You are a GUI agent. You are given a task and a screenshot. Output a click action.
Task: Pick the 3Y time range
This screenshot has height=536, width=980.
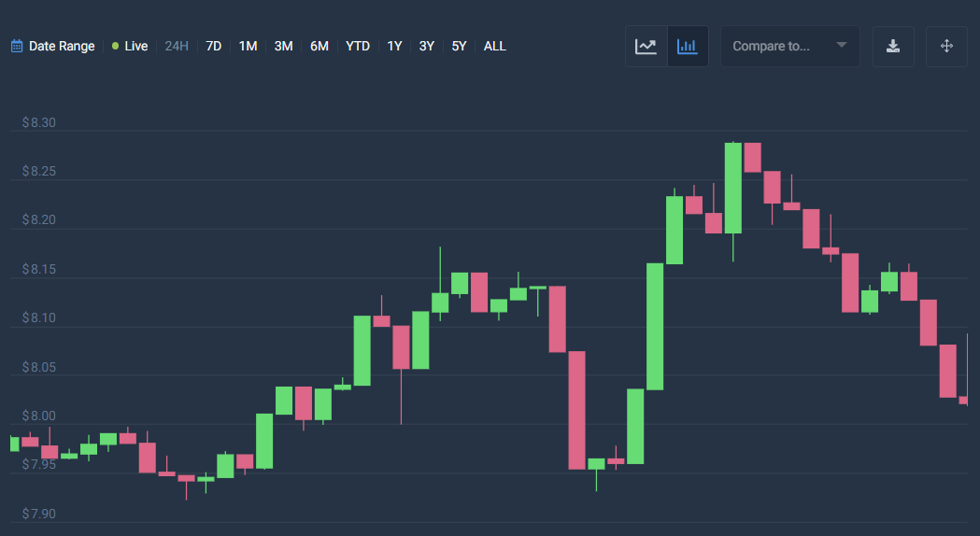427,46
